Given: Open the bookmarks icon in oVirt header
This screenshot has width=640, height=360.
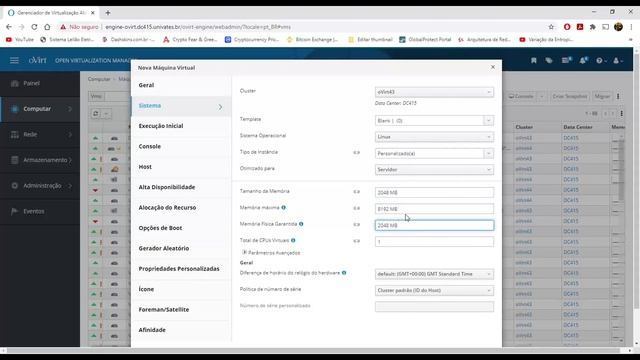Looking at the screenshot, I should (x=533, y=60).
